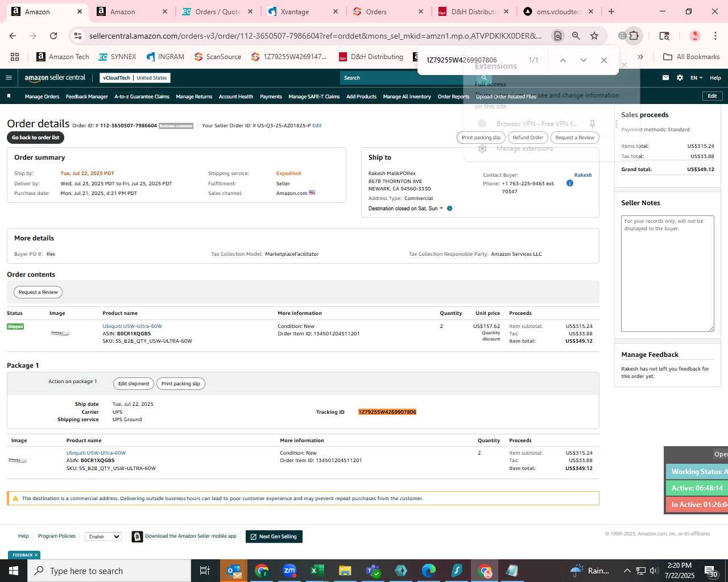Screen dimensions: 728x582
Task: Open Task View on taskbar
Action: pyautogui.click(x=205, y=571)
